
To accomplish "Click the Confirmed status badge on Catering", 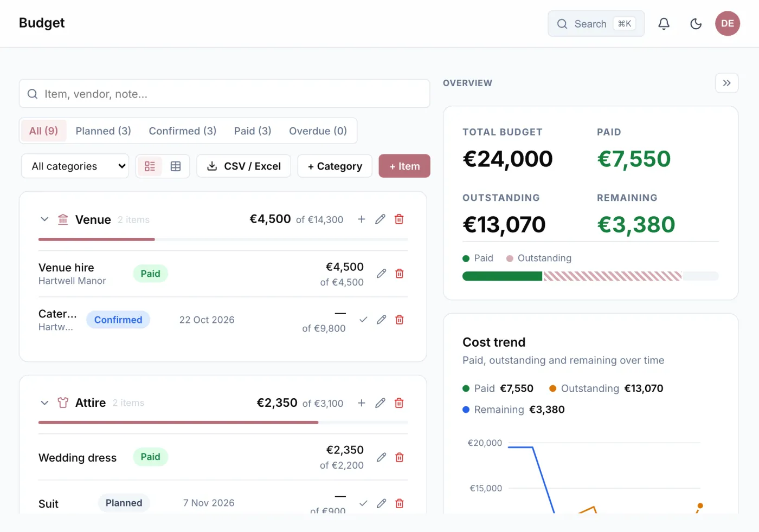I will tap(118, 320).
